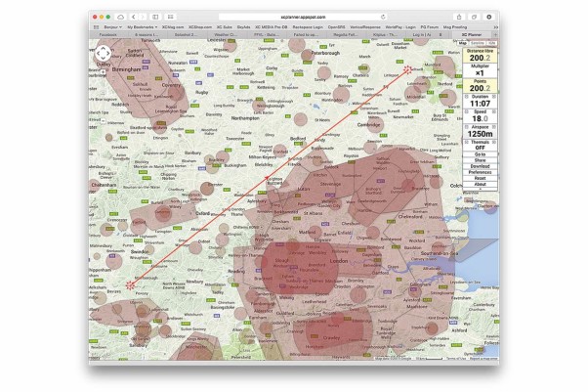Open Safari downloads list
This screenshot has height=392, width=588.
coord(489,17)
